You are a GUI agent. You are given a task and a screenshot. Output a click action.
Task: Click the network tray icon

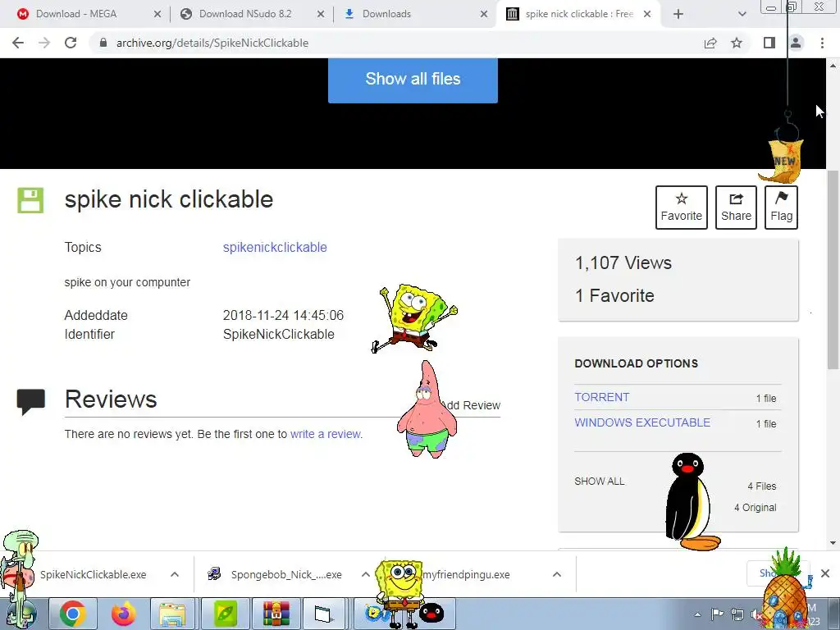point(737,614)
